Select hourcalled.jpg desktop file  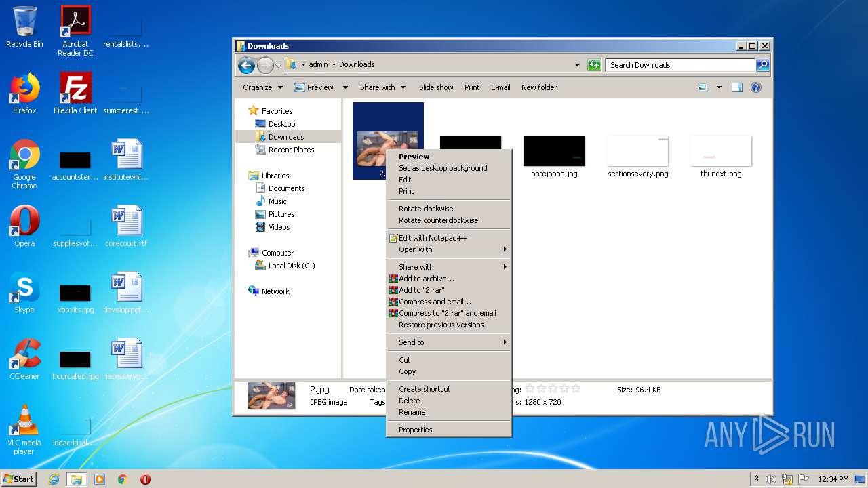(75, 365)
